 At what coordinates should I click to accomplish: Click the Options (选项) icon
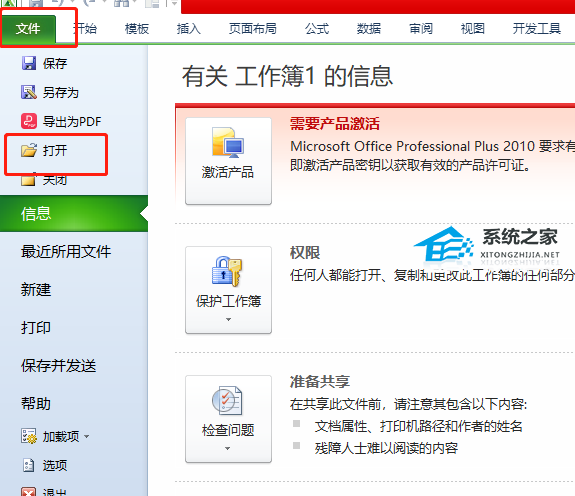(29, 465)
